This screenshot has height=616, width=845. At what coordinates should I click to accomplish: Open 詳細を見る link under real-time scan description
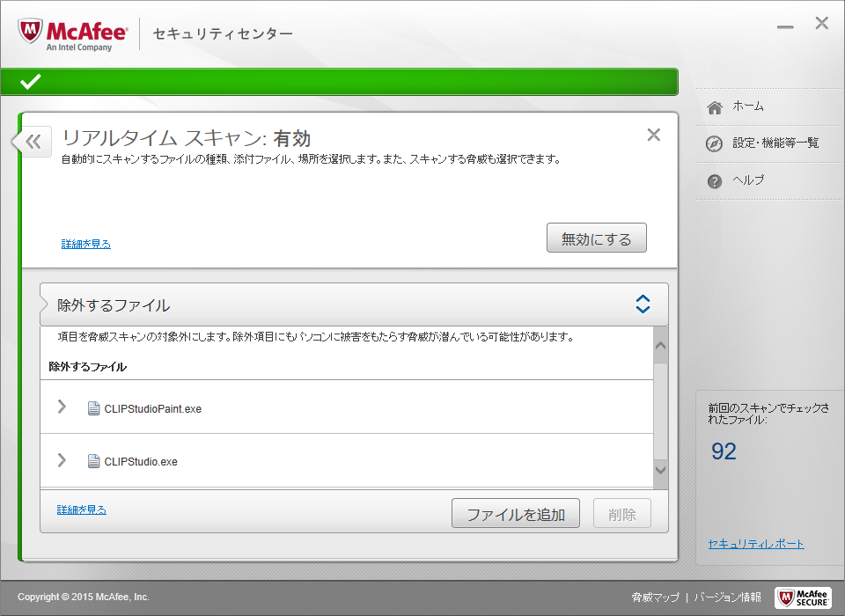tap(86, 244)
